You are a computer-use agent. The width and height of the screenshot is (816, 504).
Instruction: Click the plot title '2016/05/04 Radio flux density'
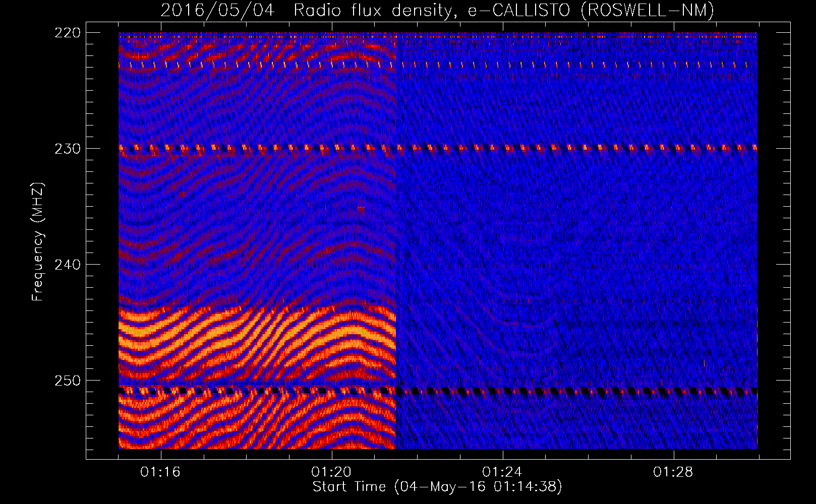point(310,10)
